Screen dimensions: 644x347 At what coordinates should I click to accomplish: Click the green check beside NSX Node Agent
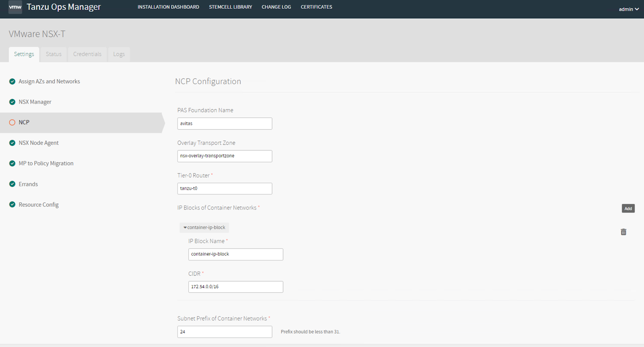coord(12,143)
